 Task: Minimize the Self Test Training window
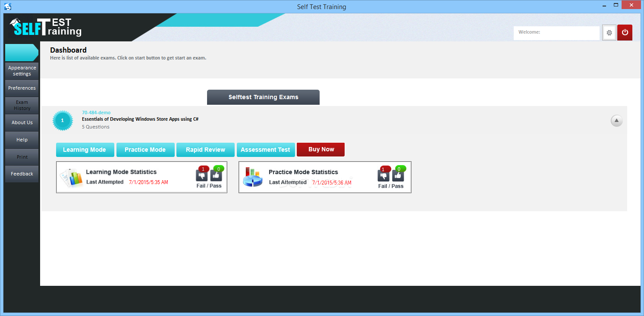pos(605,5)
